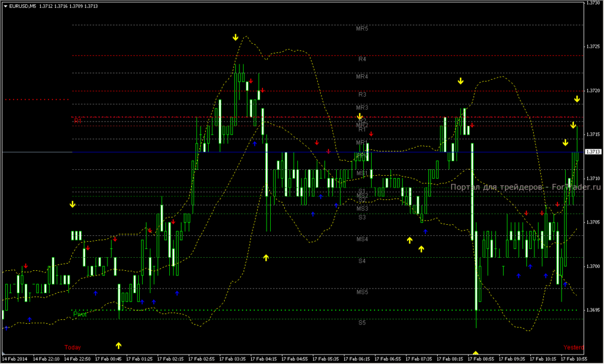
Task: Open the chart menu triangle beside EURUSD,M5
Action: (6, 6)
